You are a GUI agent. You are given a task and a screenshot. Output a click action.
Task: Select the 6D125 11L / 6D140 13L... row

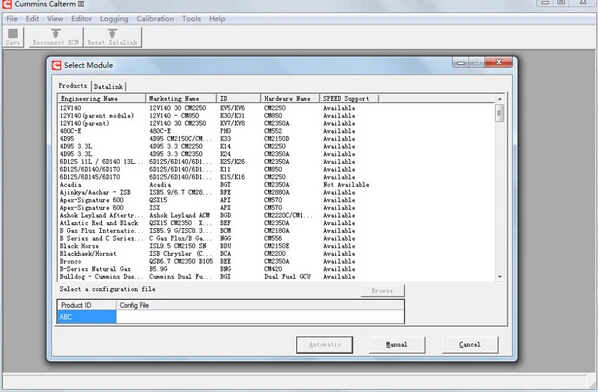click(277, 162)
